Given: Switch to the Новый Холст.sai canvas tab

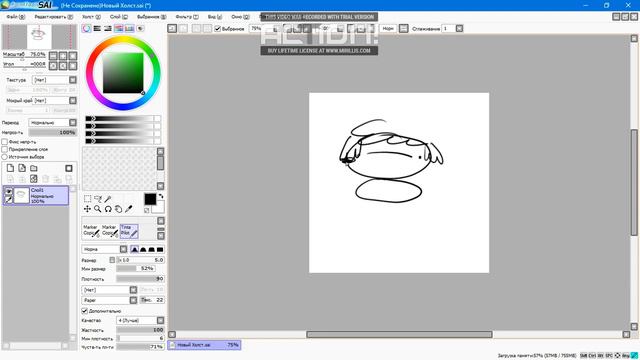Looking at the screenshot, I should coord(204,345).
